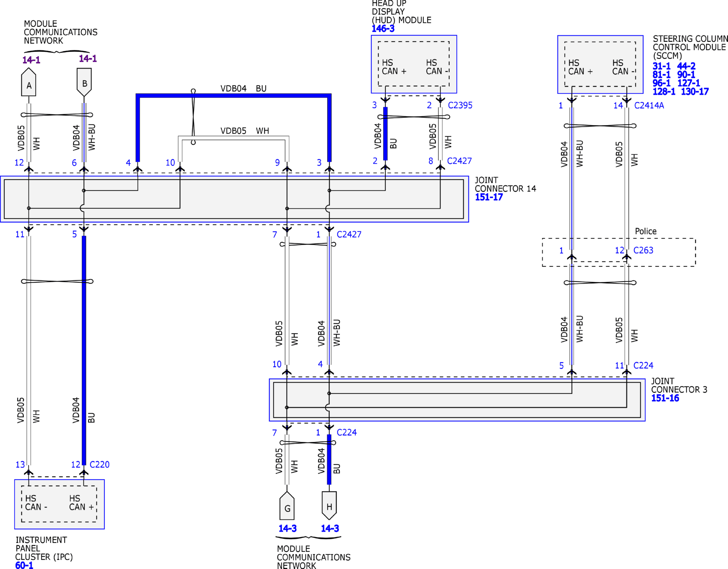Click connector label C2414A

coord(649,106)
